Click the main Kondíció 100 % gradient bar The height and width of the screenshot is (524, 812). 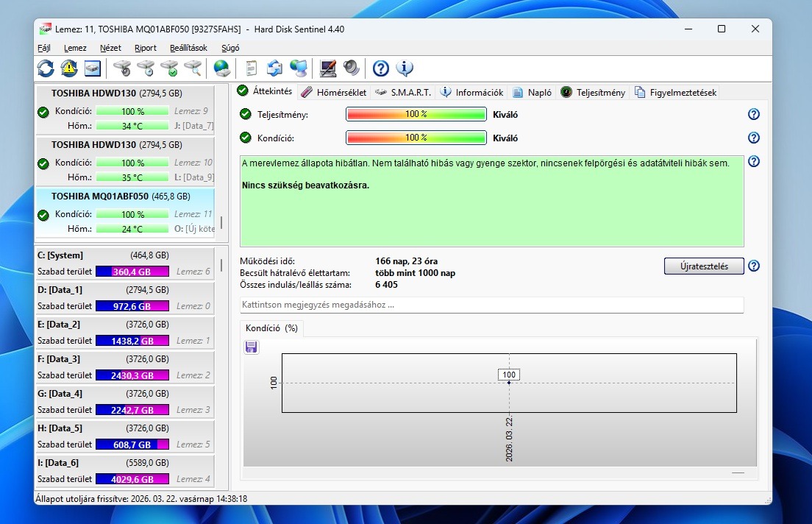(x=416, y=138)
